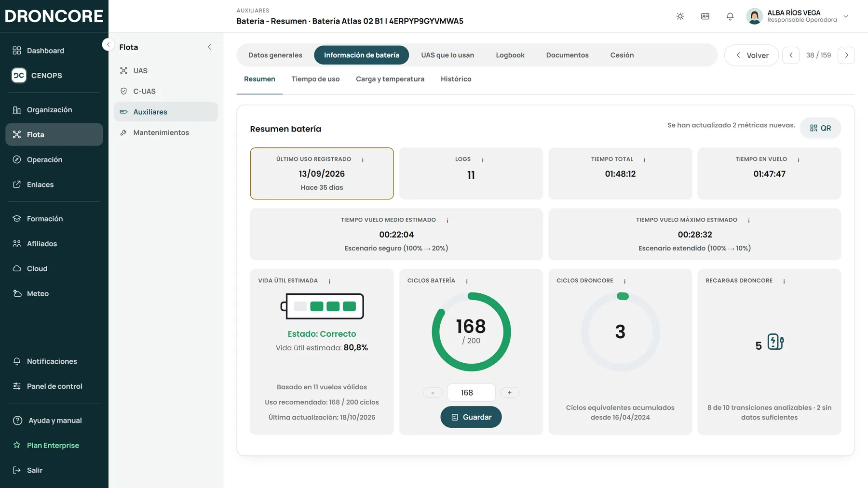Screen dimensions: 868x488
Task: Show info icon for Tiempo en vuelo
Action: [799, 159]
